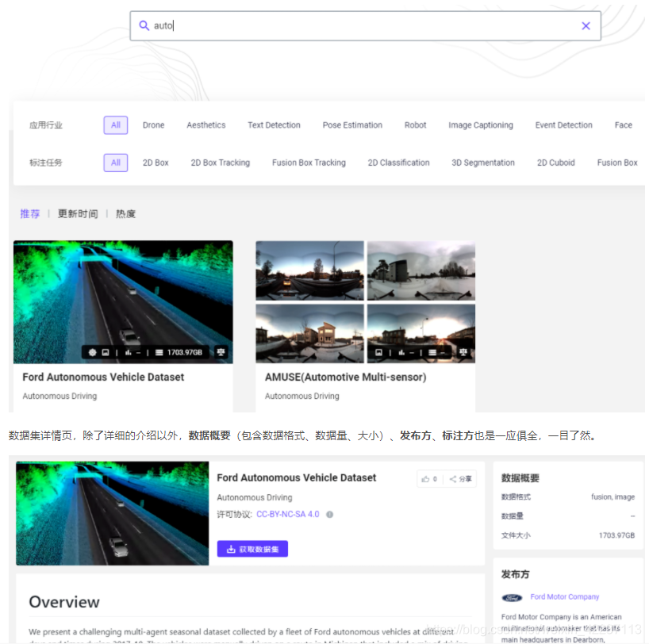649x644 pixels.
Task: Sort results by 推荐
Action: [x=30, y=213]
